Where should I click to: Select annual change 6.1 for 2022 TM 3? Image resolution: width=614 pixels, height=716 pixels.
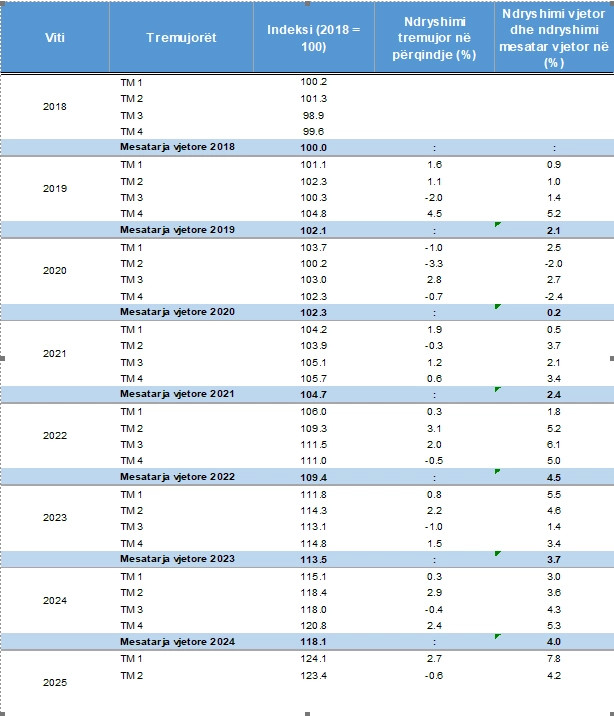(x=554, y=444)
